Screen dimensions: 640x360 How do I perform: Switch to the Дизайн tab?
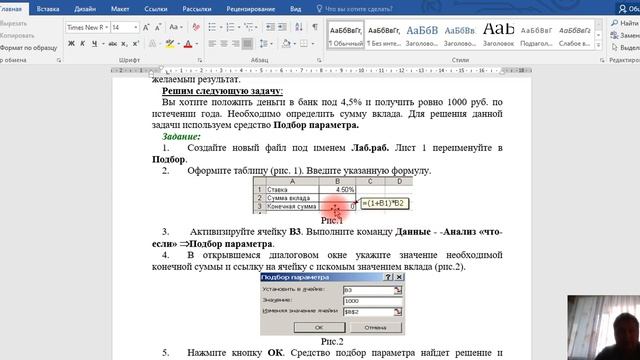85,9
